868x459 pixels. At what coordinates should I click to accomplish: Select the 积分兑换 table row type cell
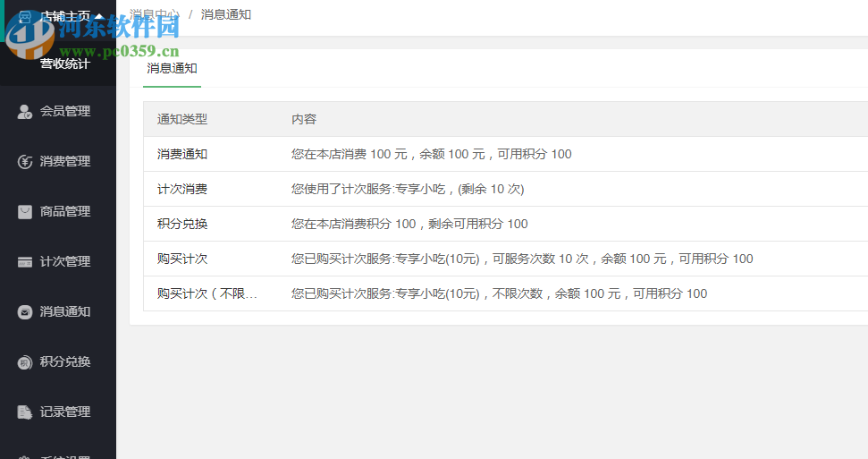[x=182, y=224]
